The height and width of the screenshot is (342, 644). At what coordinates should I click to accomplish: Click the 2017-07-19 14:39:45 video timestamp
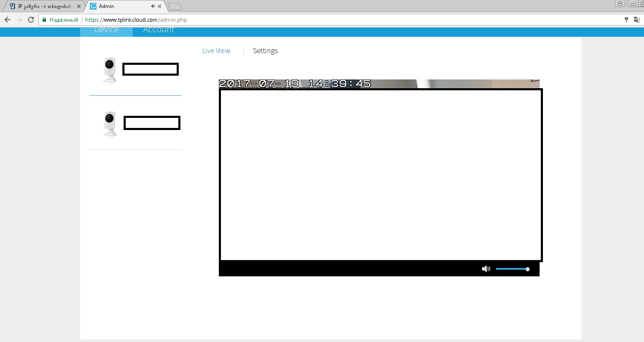(295, 84)
